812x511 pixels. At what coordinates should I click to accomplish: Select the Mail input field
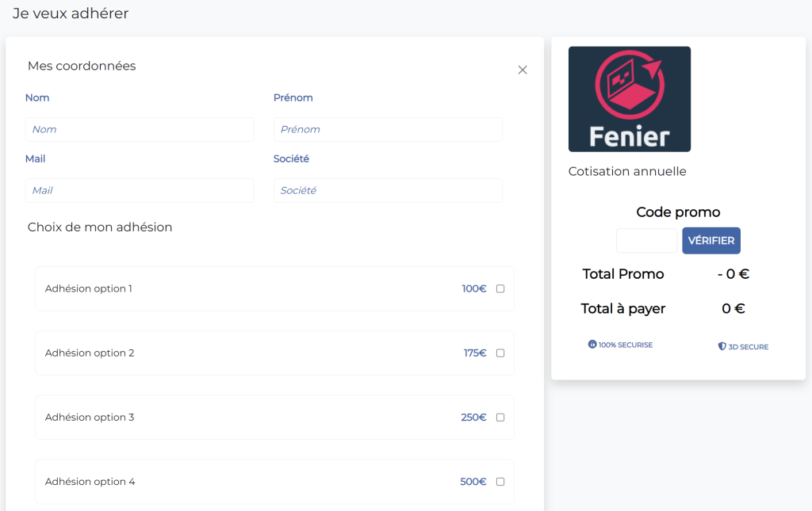point(140,190)
